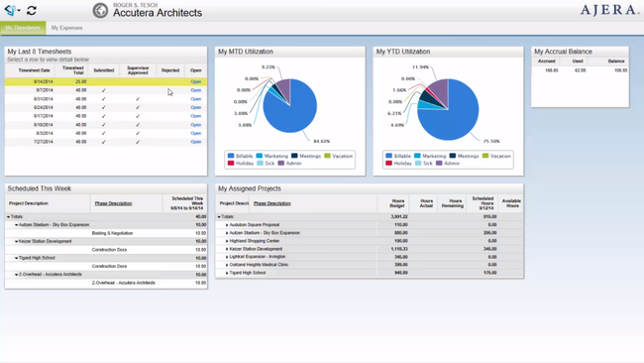Select the 9/14/2014 timesheet date cell
Viewport: 644px width, 363px height.
44,81
